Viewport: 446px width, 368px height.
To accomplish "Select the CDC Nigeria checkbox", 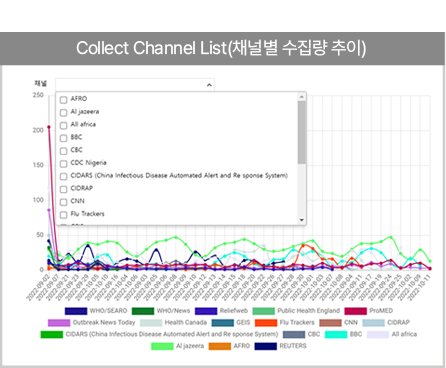I will point(63,164).
